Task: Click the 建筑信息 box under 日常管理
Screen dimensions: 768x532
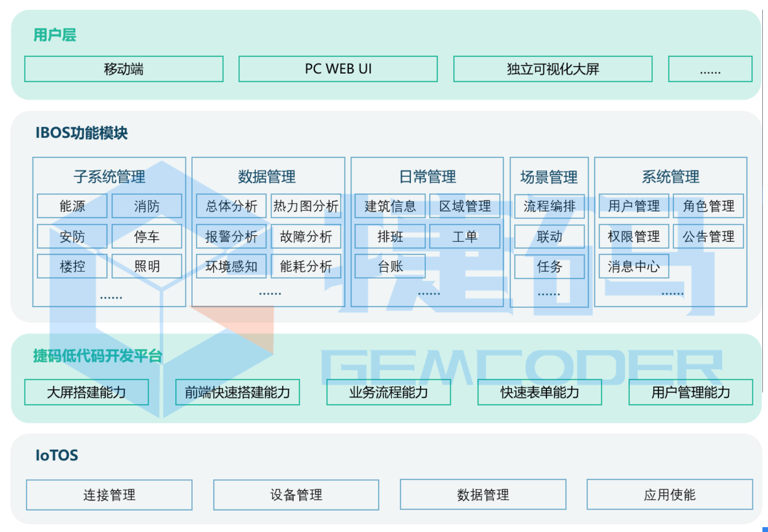Action: [x=390, y=206]
